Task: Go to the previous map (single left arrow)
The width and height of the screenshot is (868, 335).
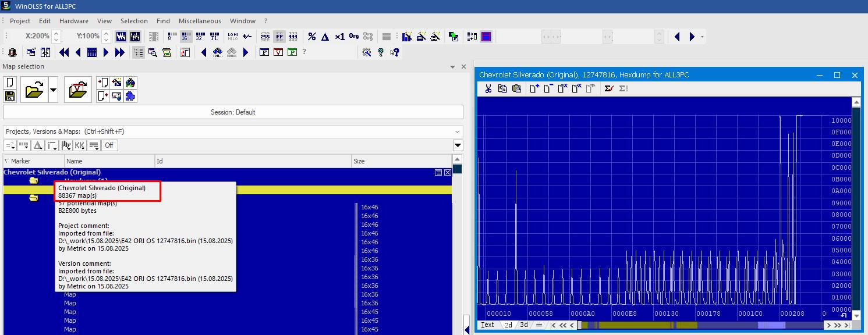Action: click(x=78, y=52)
